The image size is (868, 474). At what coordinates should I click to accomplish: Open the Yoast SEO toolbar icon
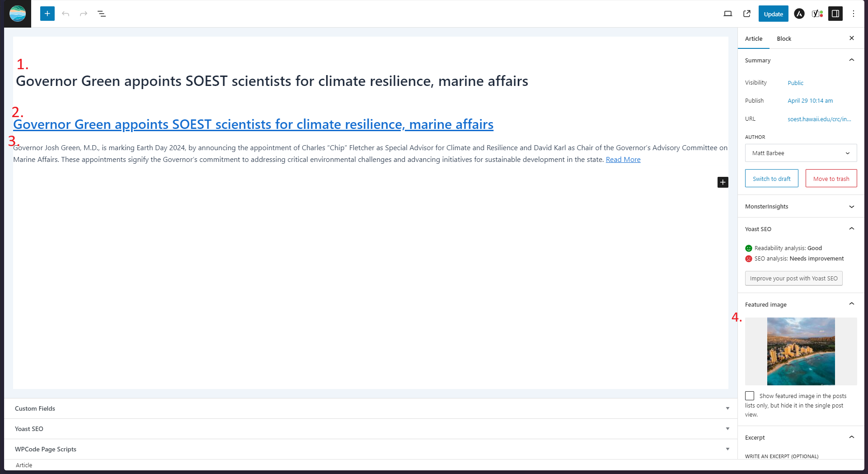pos(817,14)
